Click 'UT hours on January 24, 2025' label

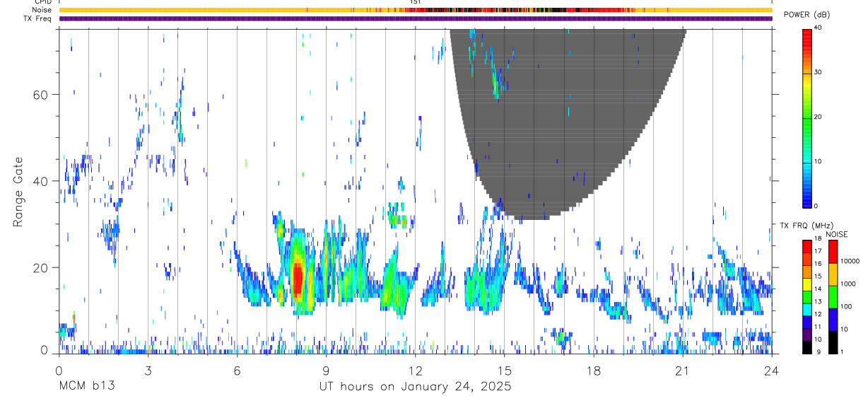pos(416,387)
